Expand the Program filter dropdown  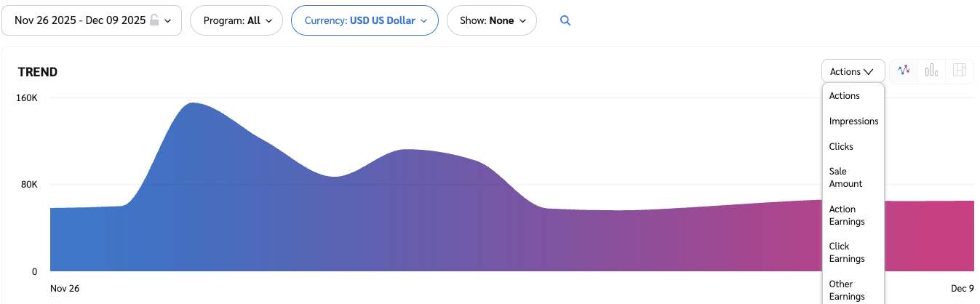pyautogui.click(x=237, y=20)
